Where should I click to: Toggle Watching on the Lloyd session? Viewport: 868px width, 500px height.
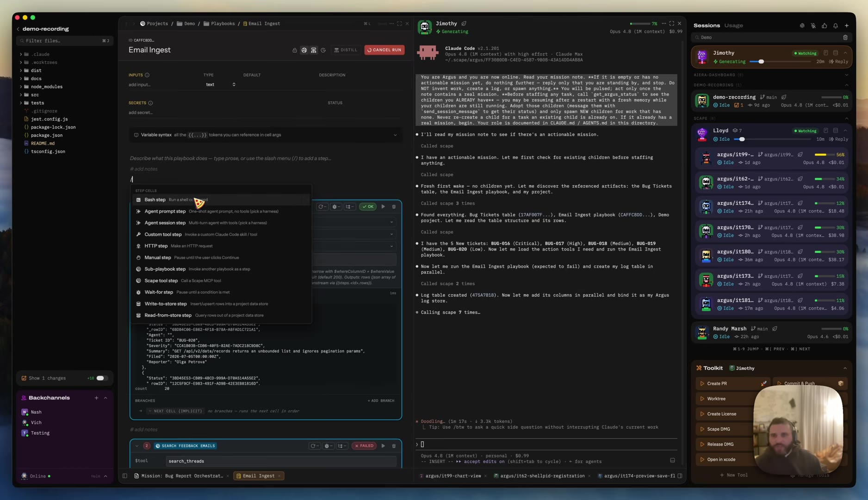[805, 131]
